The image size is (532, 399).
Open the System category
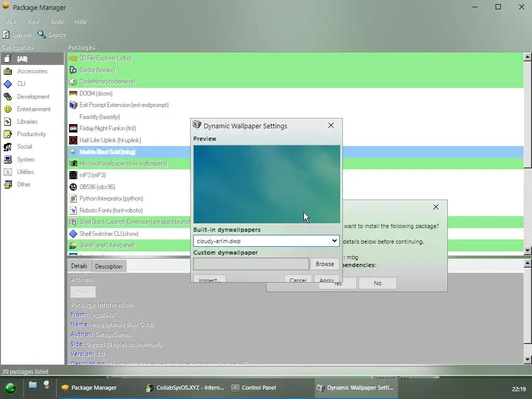point(32,159)
